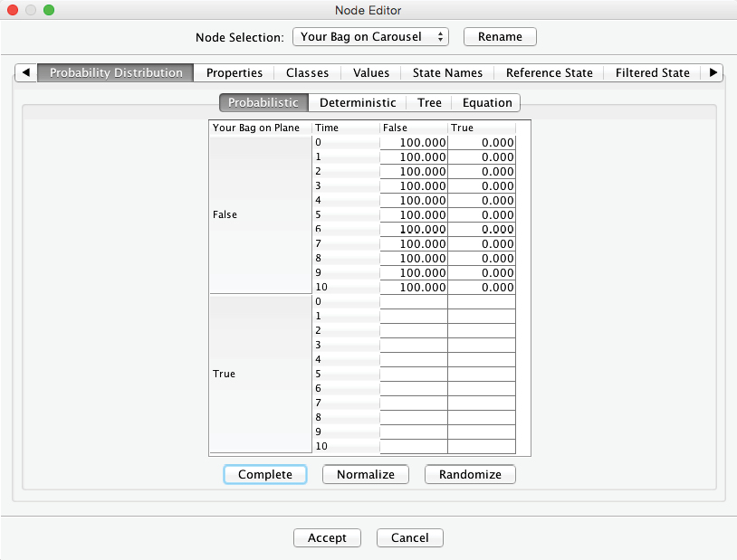Click the False column header

[x=414, y=128]
